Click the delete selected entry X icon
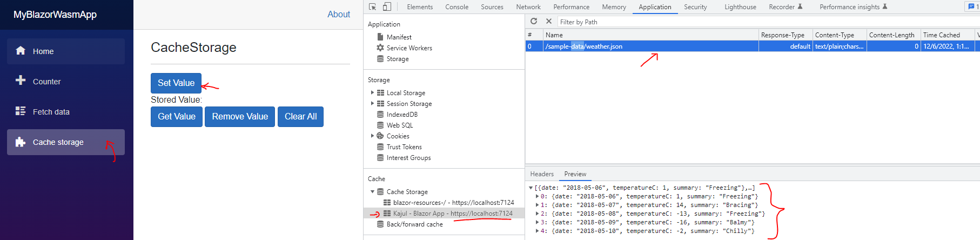 point(549,21)
